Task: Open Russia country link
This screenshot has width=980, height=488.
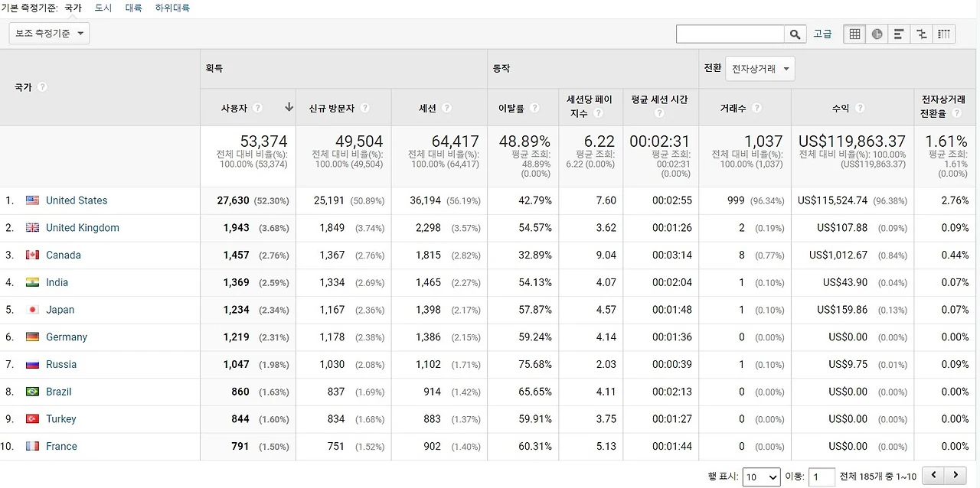Action: (61, 365)
